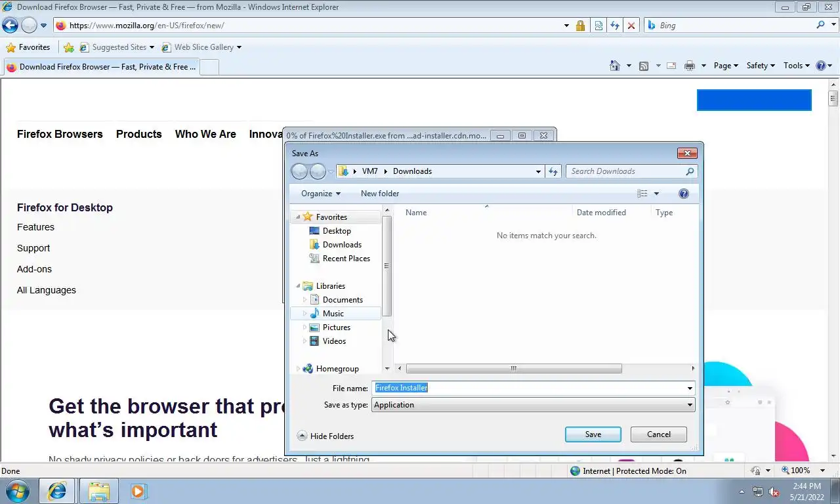Open the address bar URL dropdown arrow
The height and width of the screenshot is (504, 840).
[x=566, y=26]
